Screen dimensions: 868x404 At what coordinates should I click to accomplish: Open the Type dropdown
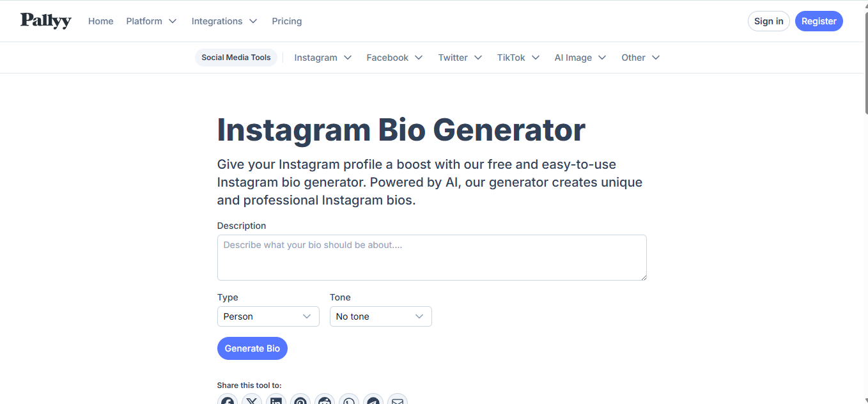pos(268,316)
